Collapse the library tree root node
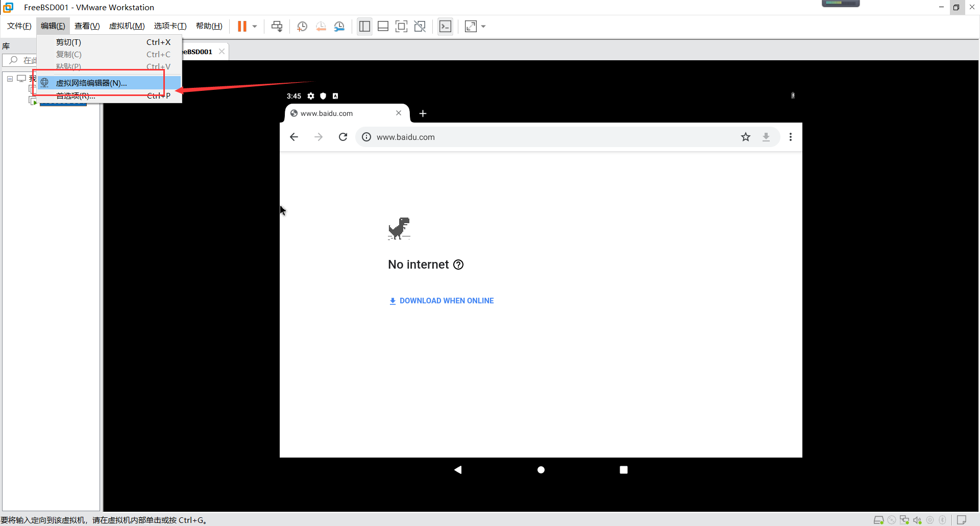The height and width of the screenshot is (526, 980). [10, 79]
